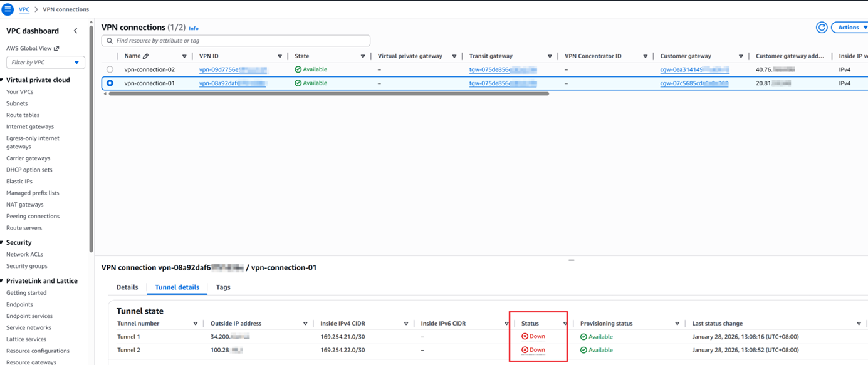Open Elastic IPs in sidebar
868x365 pixels.
pos(19,182)
